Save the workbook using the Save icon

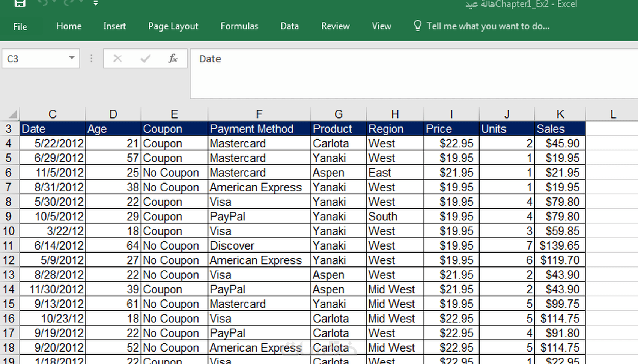coord(19,3)
